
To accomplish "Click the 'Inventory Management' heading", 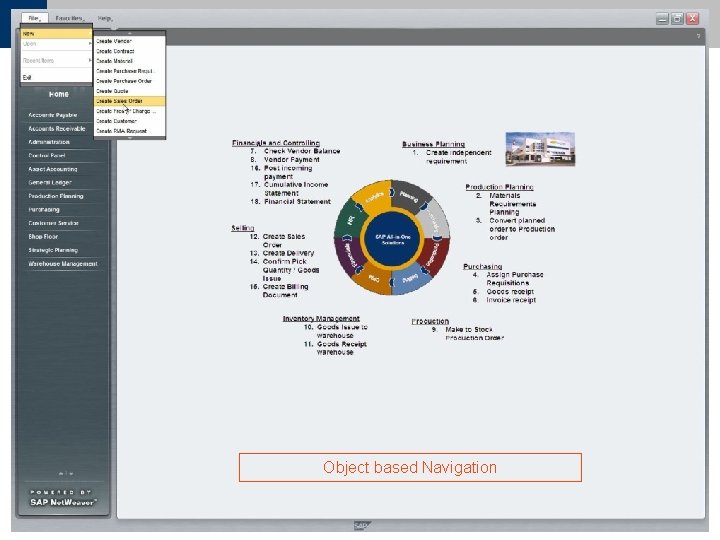I will pyautogui.click(x=321, y=318).
